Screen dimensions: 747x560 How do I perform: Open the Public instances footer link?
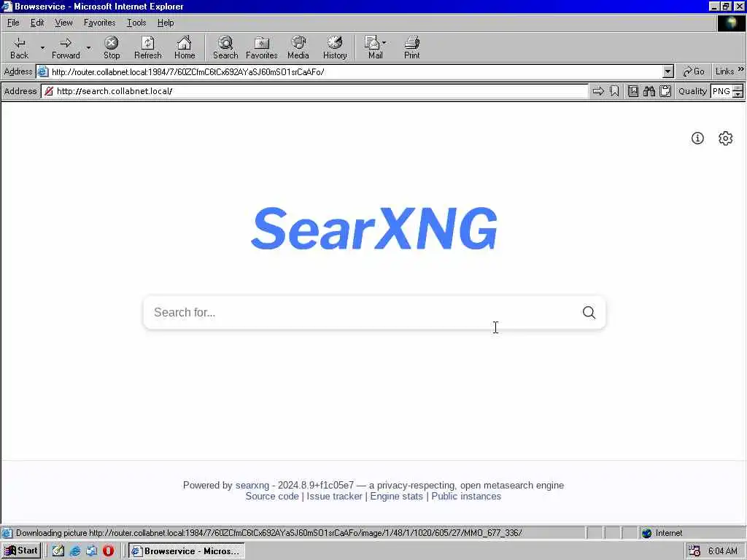466,496
